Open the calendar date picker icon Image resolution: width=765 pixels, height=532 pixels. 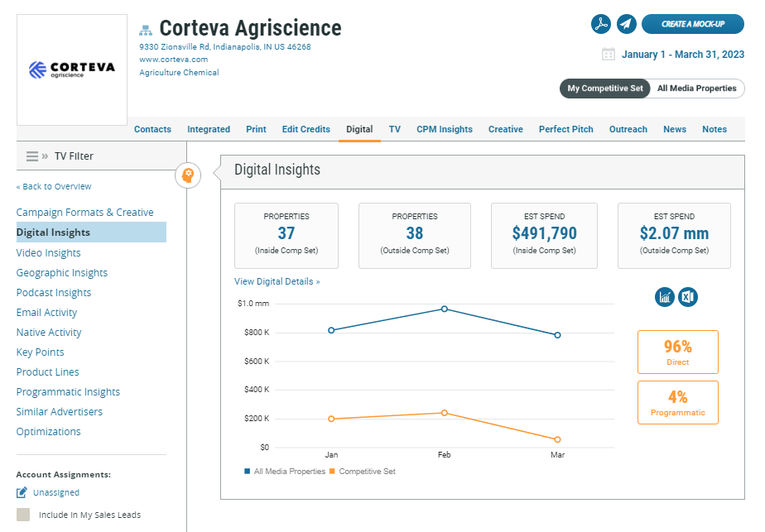[608, 54]
